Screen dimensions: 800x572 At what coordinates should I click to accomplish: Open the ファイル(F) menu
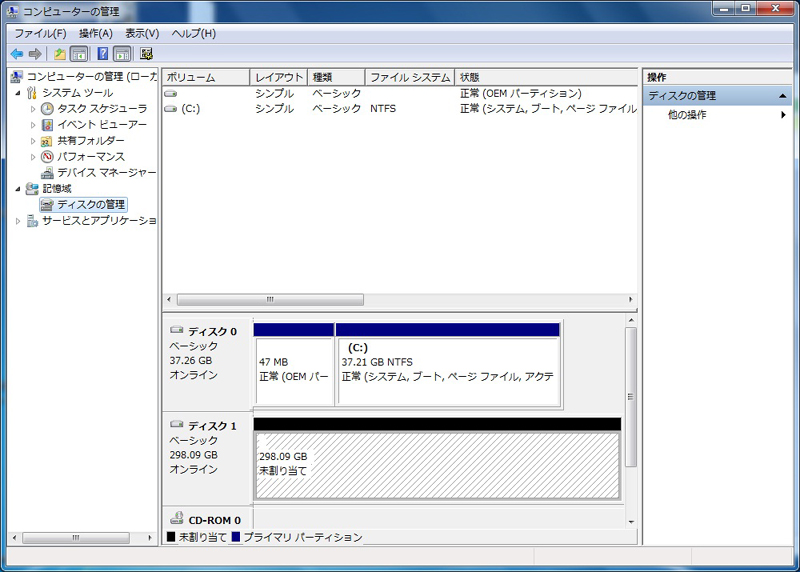click(40, 34)
